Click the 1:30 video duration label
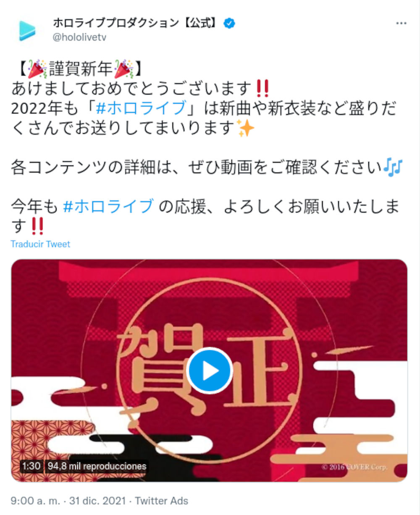This screenshot has height=515, width=420. [31, 466]
